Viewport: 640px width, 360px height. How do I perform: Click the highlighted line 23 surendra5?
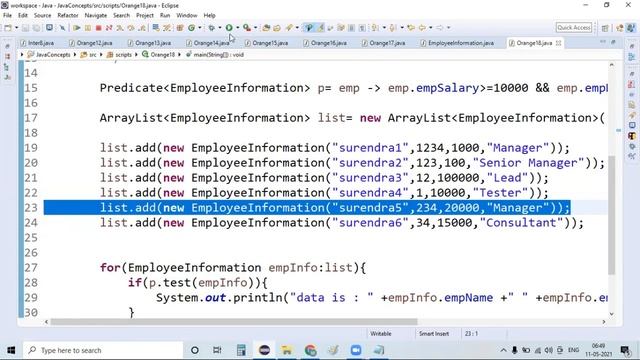point(307,207)
